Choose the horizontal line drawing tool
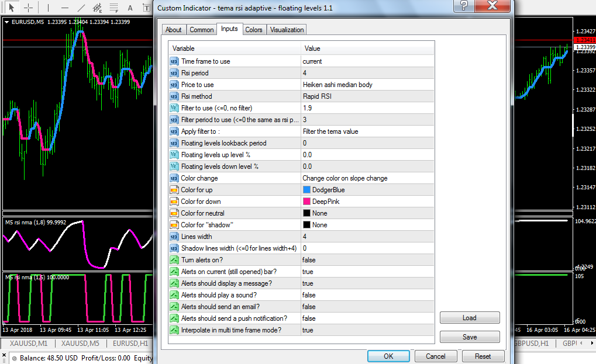Image resolution: width=596 pixels, height=364 pixels. coord(64,8)
